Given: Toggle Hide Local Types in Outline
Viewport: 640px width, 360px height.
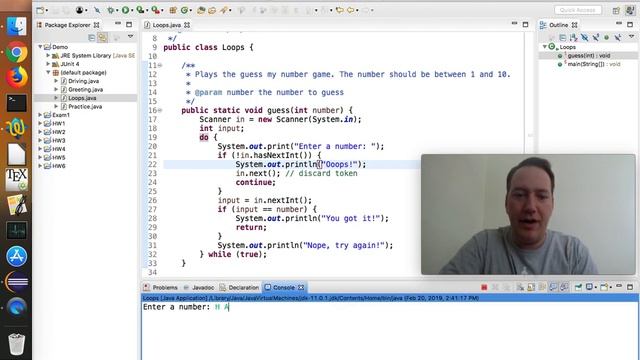Looking at the screenshot, I should 618,38.
